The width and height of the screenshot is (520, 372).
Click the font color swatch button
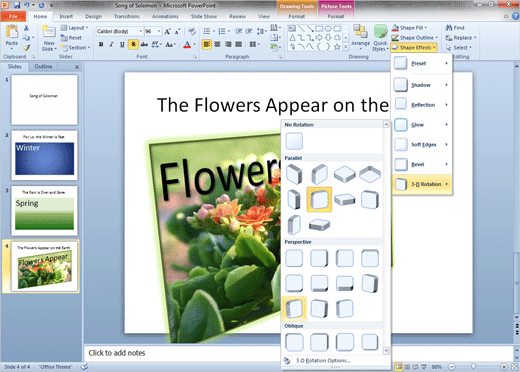[187, 44]
